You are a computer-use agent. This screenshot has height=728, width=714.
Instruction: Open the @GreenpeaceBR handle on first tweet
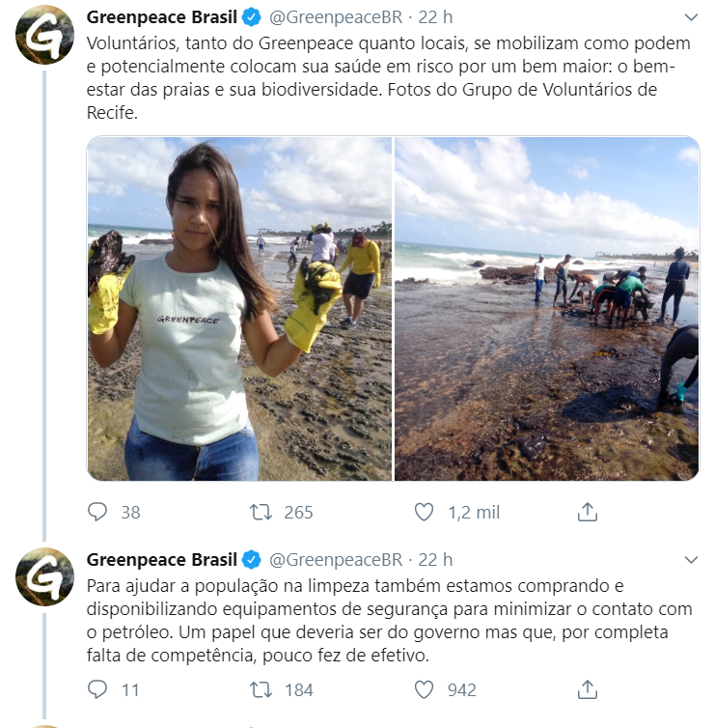click(336, 17)
